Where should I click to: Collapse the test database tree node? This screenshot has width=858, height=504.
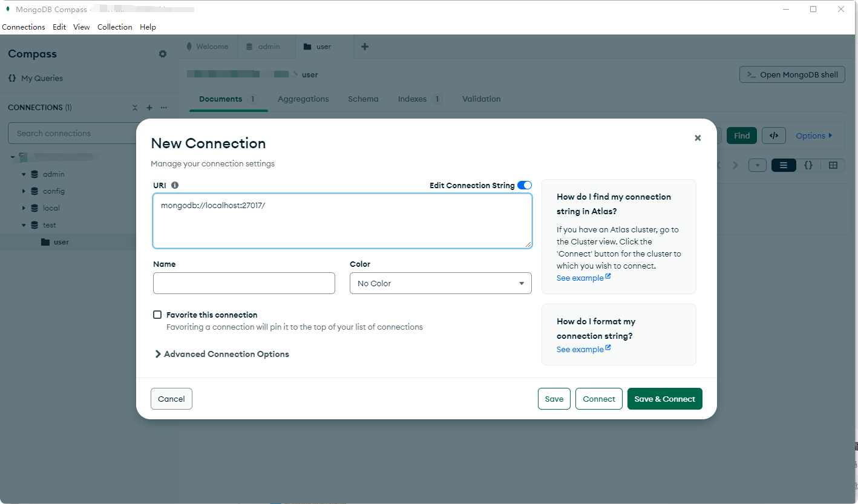(24, 225)
